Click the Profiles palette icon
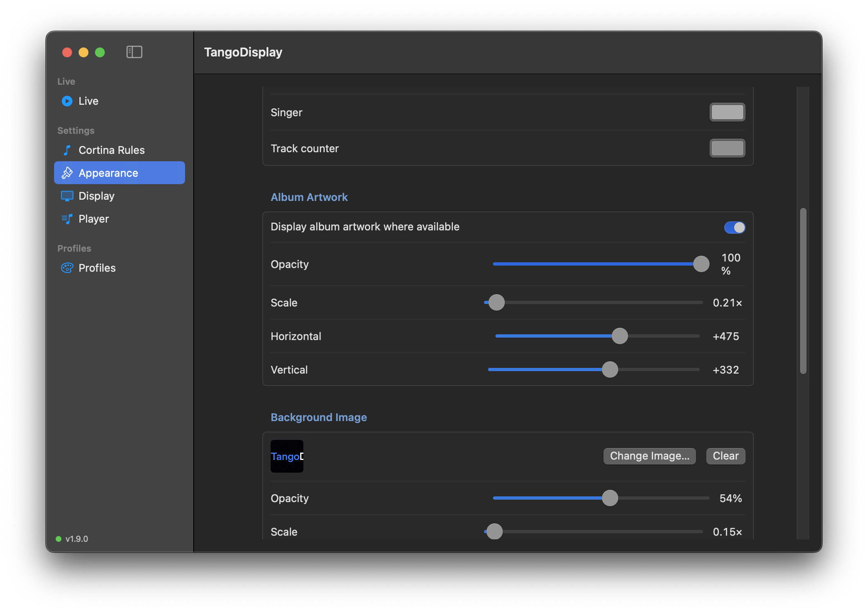Viewport: 868px width, 613px height. point(67,268)
